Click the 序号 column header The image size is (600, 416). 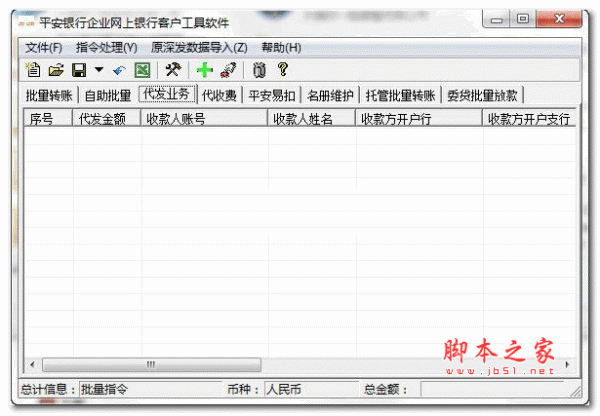coord(48,119)
